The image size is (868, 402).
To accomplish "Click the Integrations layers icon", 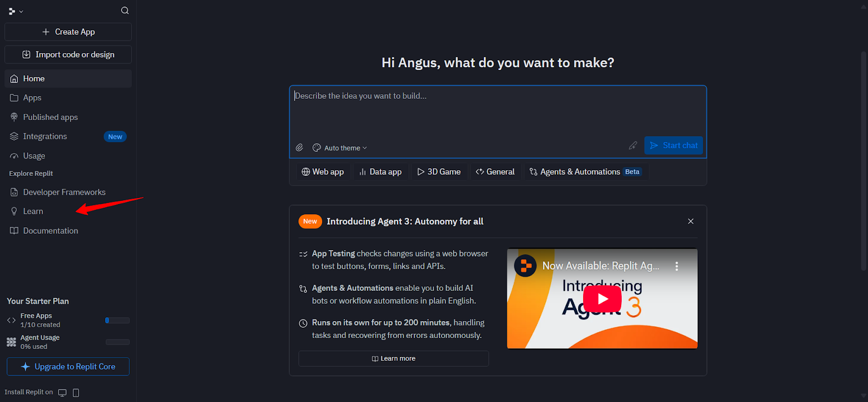I will pos(14,136).
